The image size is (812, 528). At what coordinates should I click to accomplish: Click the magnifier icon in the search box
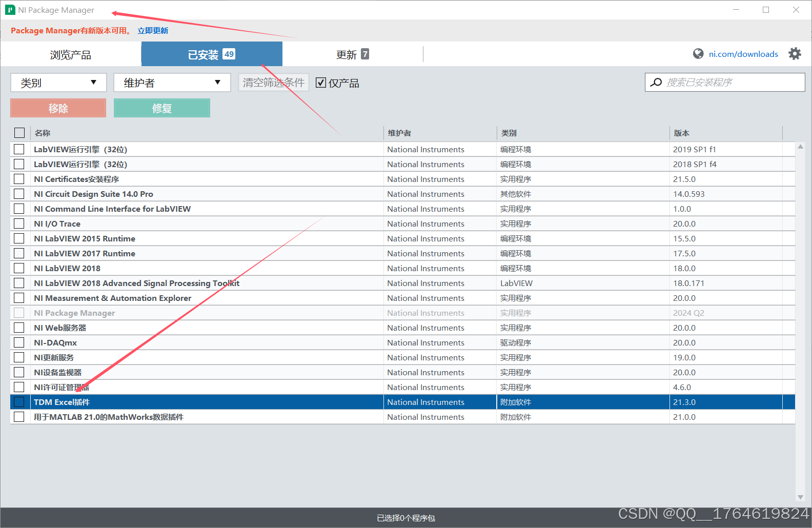(656, 82)
